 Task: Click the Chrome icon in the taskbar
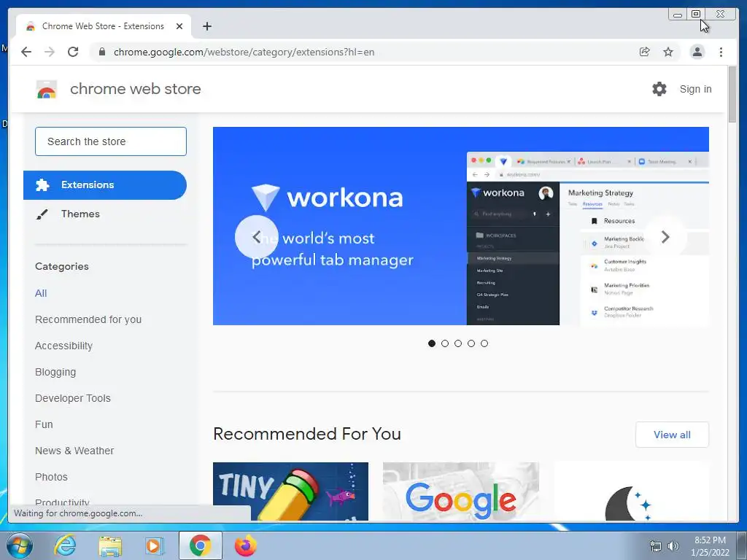pyautogui.click(x=200, y=545)
